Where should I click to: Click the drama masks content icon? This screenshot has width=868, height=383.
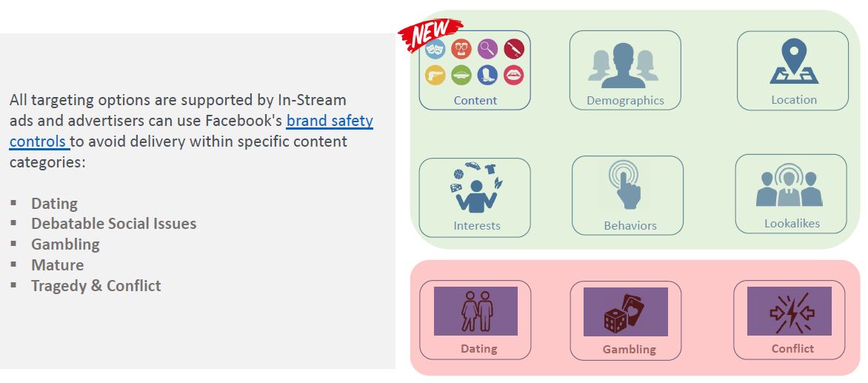point(435,50)
